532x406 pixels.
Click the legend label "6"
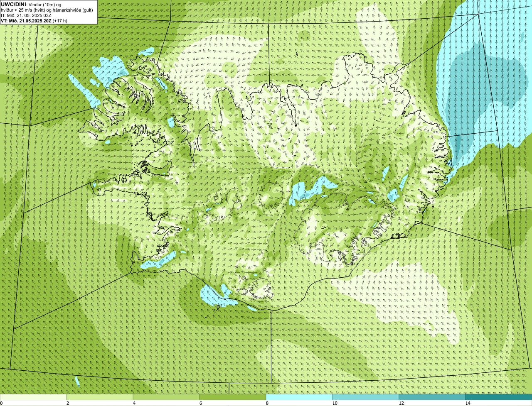tap(200, 403)
